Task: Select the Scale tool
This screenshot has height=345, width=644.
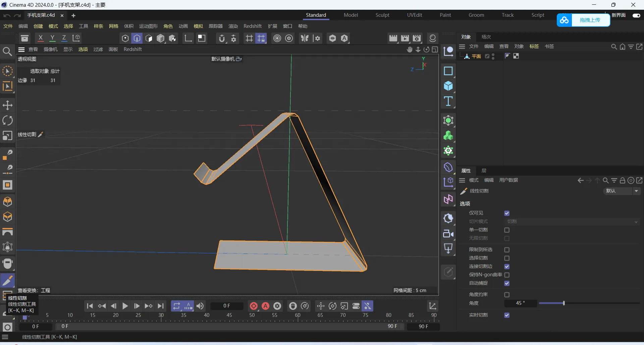Action: pos(7,135)
